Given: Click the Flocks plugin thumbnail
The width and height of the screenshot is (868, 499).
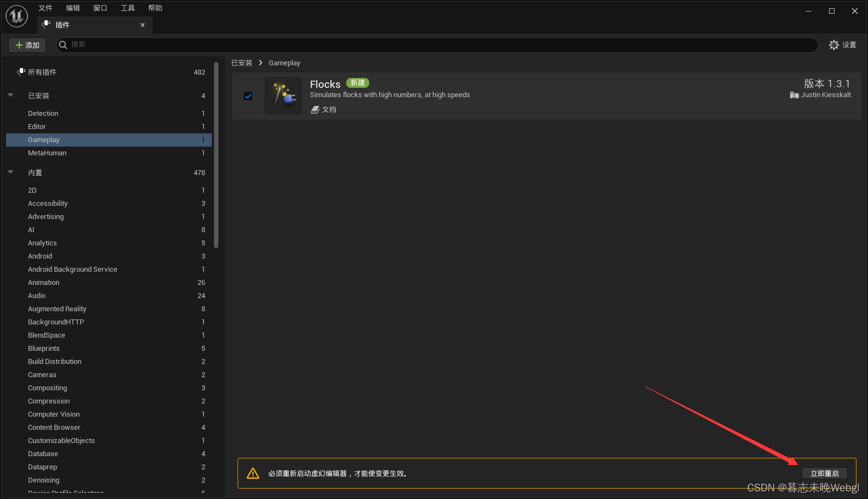Looking at the screenshot, I should [x=283, y=96].
